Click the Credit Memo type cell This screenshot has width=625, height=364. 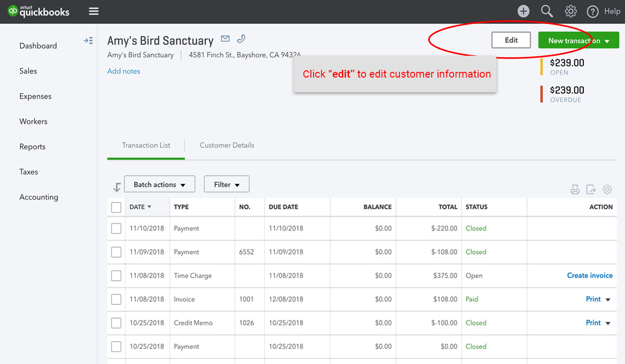(x=193, y=323)
